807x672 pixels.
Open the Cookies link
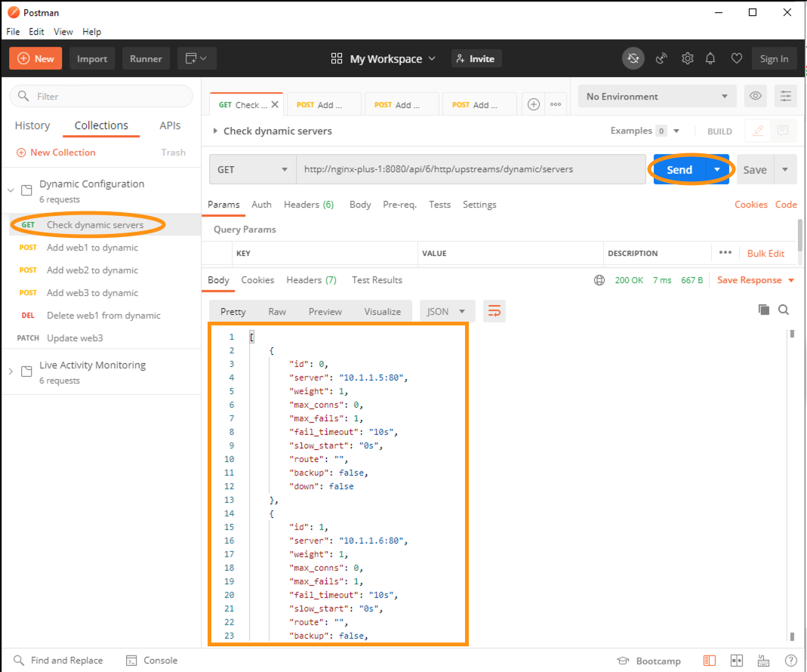tap(751, 205)
